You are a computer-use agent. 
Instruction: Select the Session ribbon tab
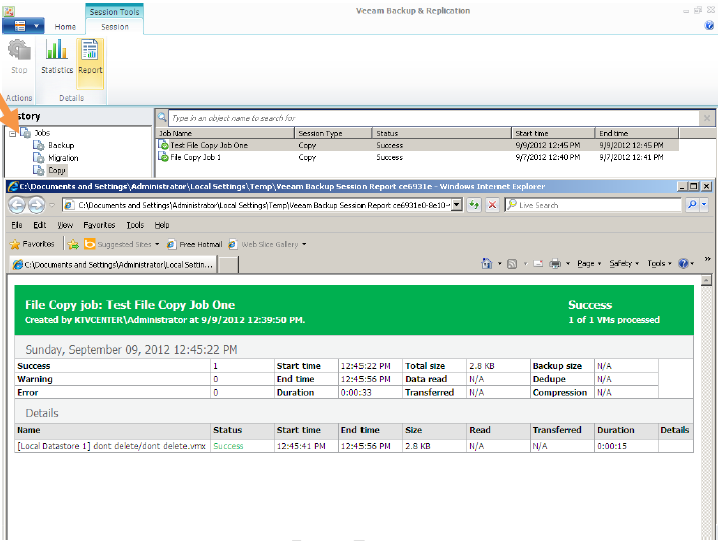115,27
